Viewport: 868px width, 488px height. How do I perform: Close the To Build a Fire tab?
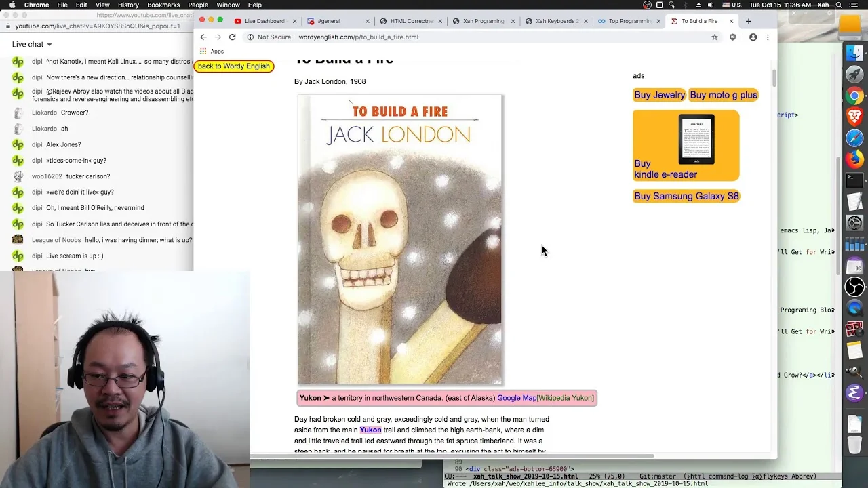coord(731,21)
